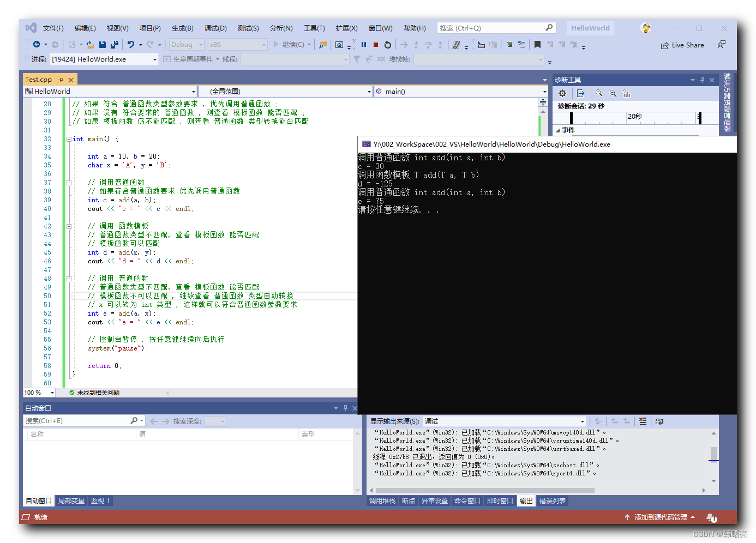Open the HelloWorld project scope dropdown
This screenshot has width=756, height=543.
[110, 91]
